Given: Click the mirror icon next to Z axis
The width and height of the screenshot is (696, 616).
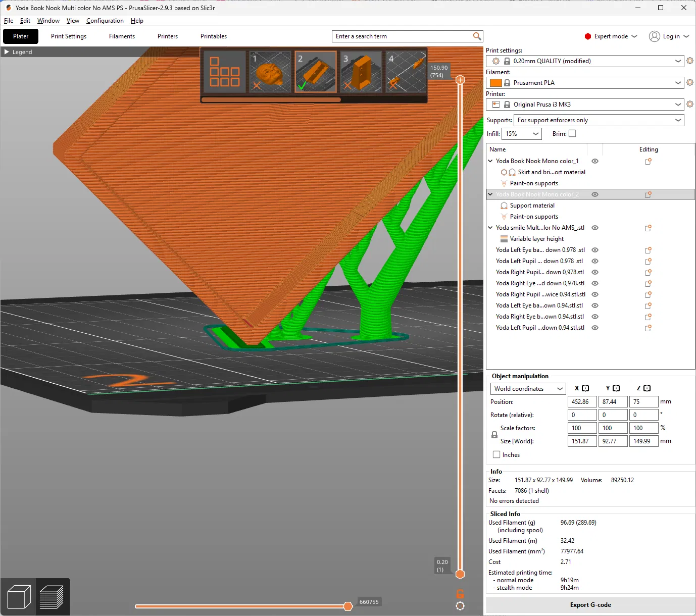Looking at the screenshot, I should pos(647,388).
